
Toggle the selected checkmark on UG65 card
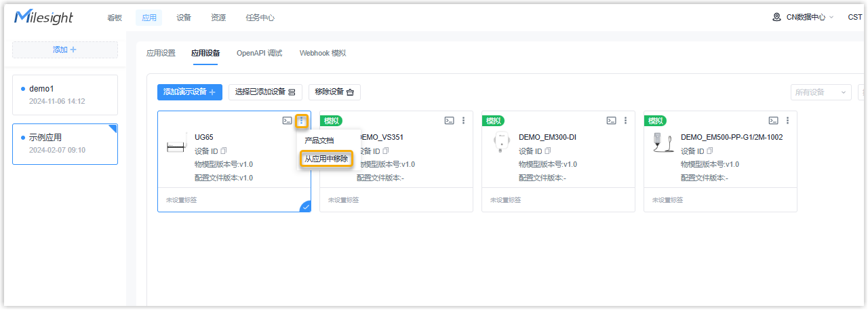coord(305,206)
